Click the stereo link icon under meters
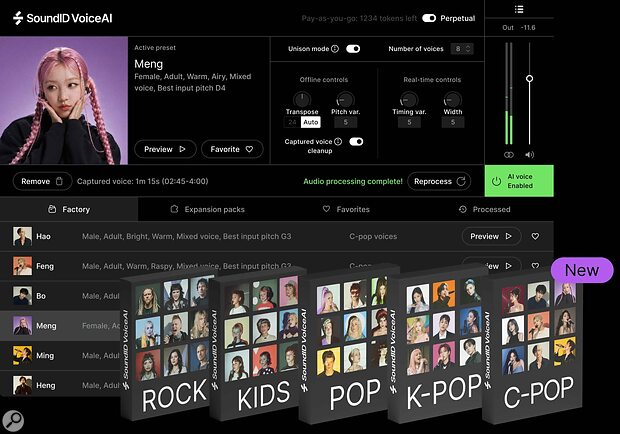 point(509,155)
